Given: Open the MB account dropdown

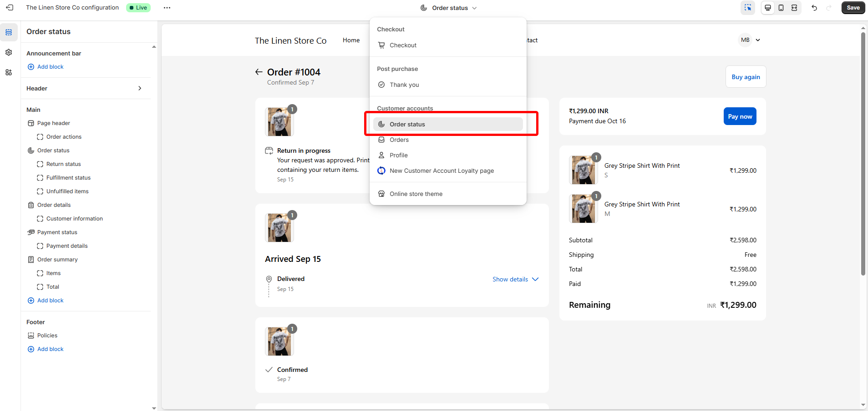Looking at the screenshot, I should tap(749, 40).
